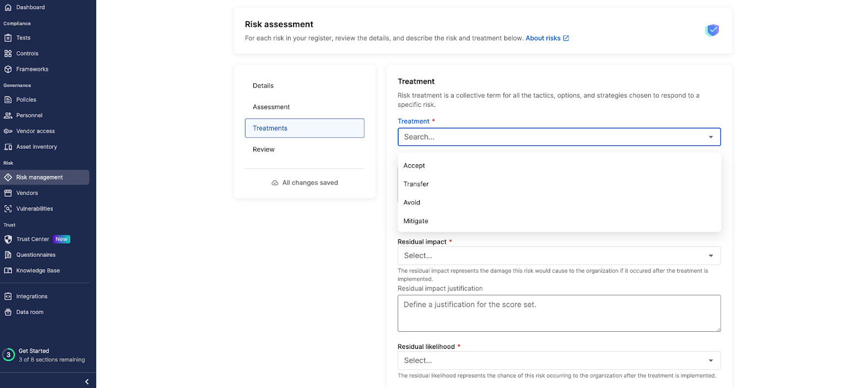868x388 pixels.
Task: Click the Data room icon
Action: coord(8,312)
